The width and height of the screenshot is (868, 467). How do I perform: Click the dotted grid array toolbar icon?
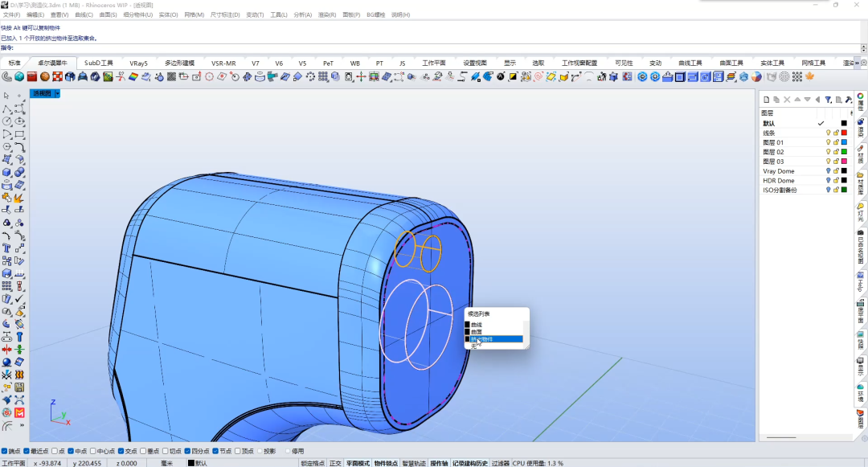pyautogui.click(x=797, y=77)
